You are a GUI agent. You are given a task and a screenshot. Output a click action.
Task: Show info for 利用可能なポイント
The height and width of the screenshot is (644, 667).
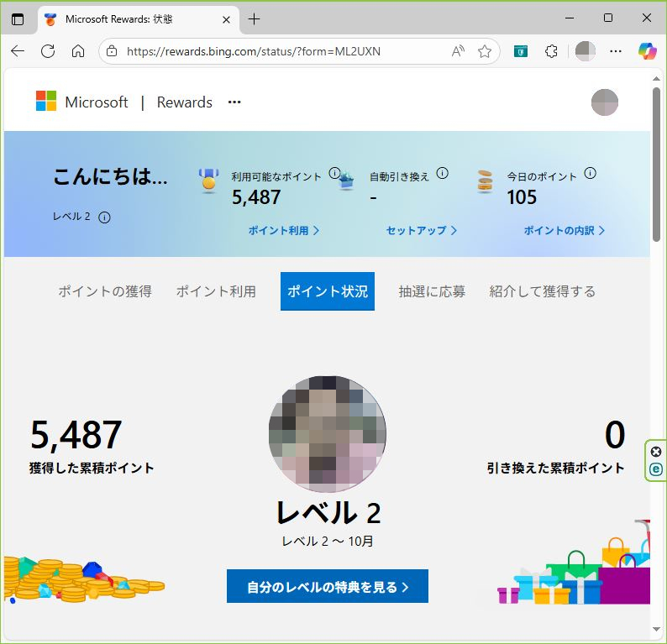[335, 173]
